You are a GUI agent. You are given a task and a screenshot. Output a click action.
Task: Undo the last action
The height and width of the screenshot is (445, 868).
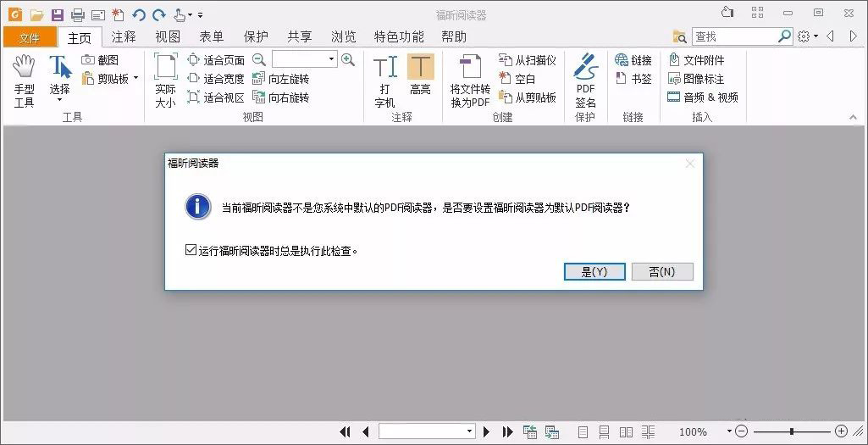(x=139, y=15)
